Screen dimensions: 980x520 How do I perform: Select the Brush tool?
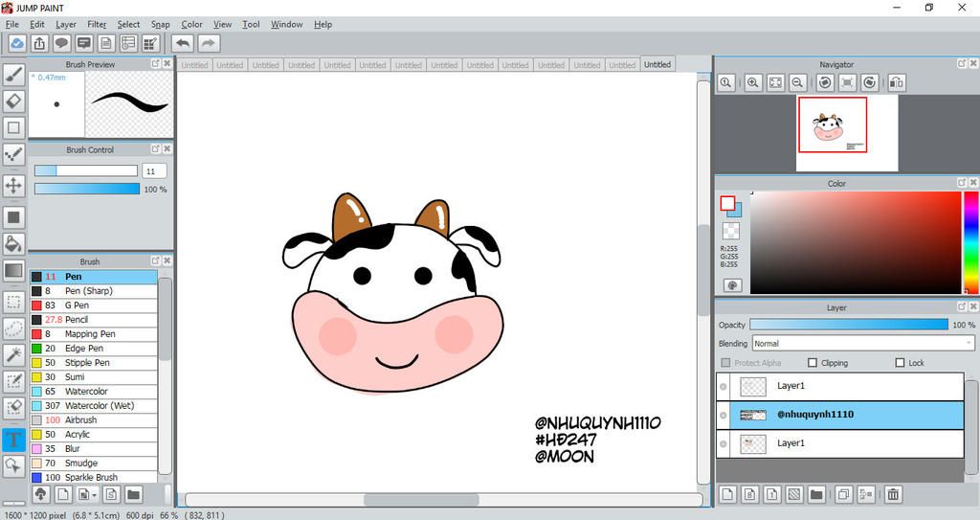[x=13, y=75]
